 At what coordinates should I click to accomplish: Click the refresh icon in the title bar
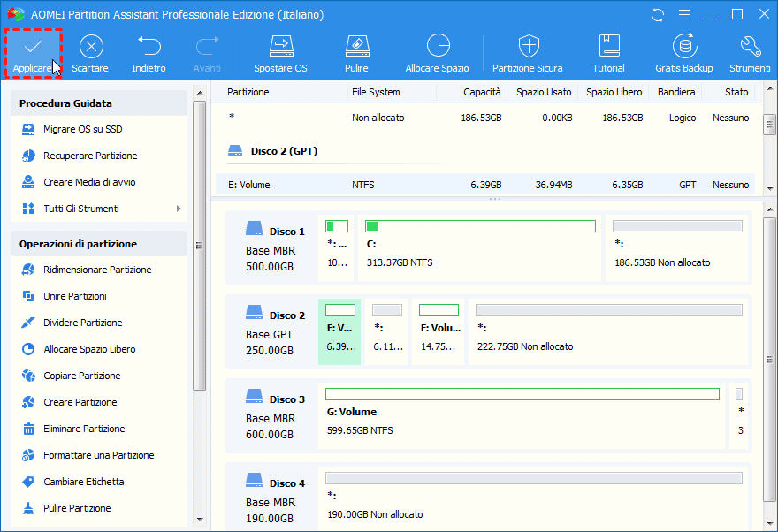point(657,15)
